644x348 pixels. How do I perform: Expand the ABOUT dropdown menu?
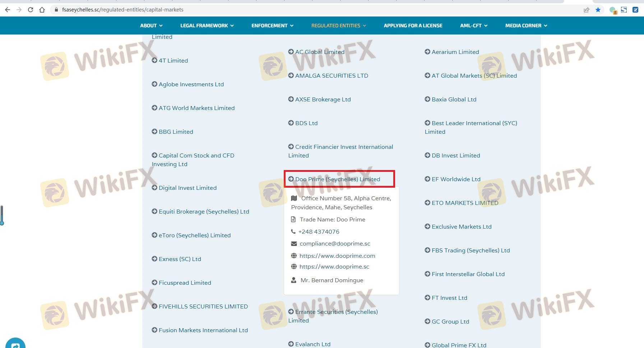(x=151, y=26)
